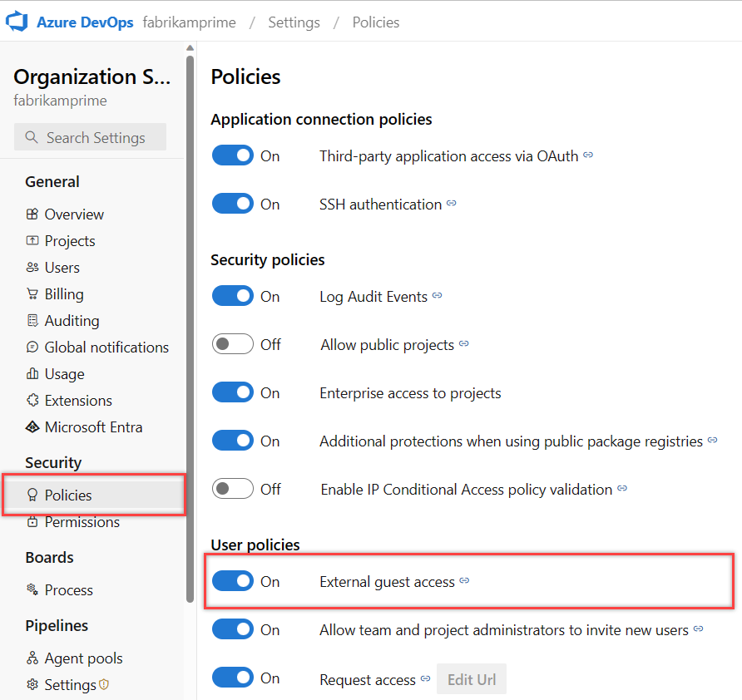Disable External guest access

click(x=233, y=580)
